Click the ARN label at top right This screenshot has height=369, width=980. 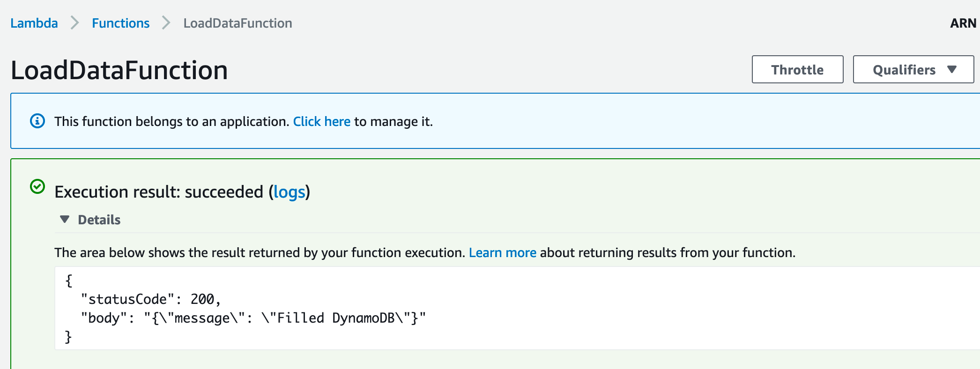tap(963, 23)
